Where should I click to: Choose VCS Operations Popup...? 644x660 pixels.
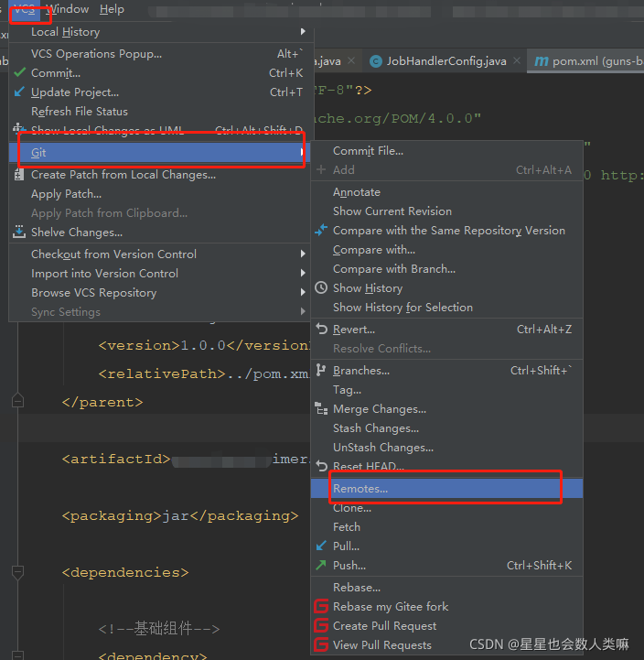161,54
